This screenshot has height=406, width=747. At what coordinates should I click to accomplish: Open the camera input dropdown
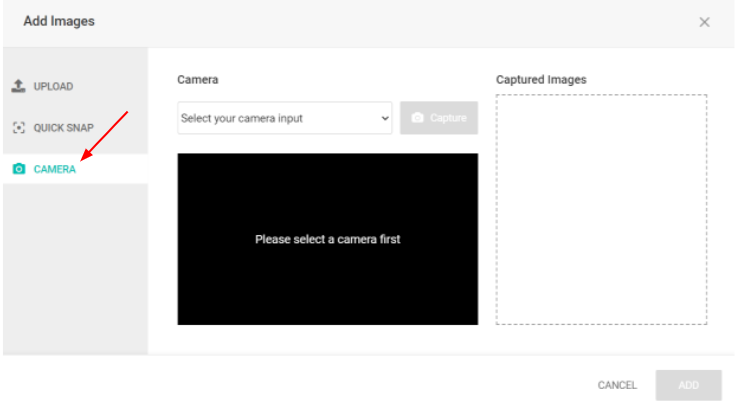coord(284,118)
